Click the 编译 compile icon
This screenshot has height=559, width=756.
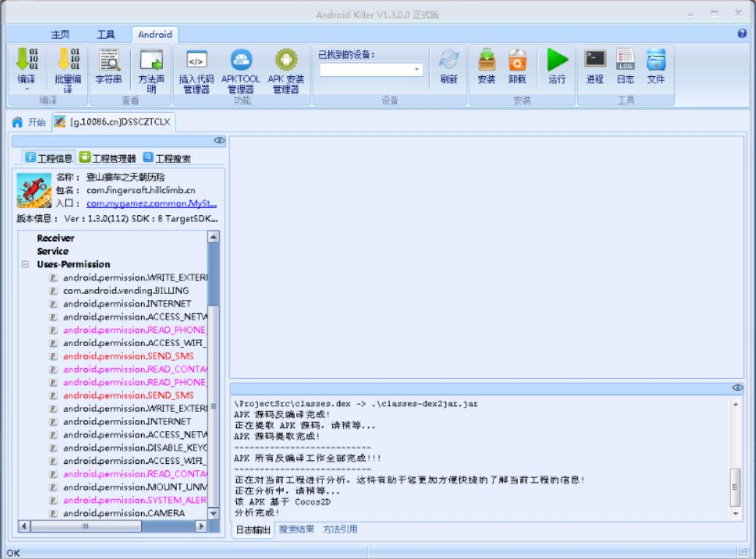click(26, 59)
